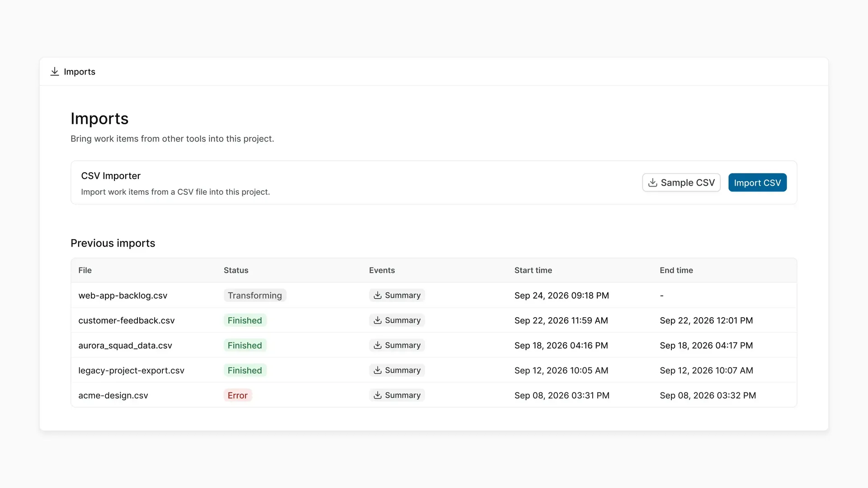Click start time Sep 08, 2026 03:31 PM
This screenshot has height=488, width=868.
pyautogui.click(x=562, y=395)
